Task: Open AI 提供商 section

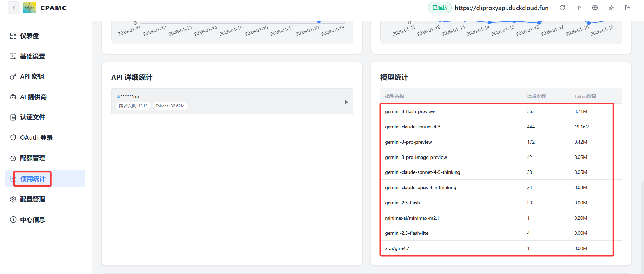Action: [45, 97]
